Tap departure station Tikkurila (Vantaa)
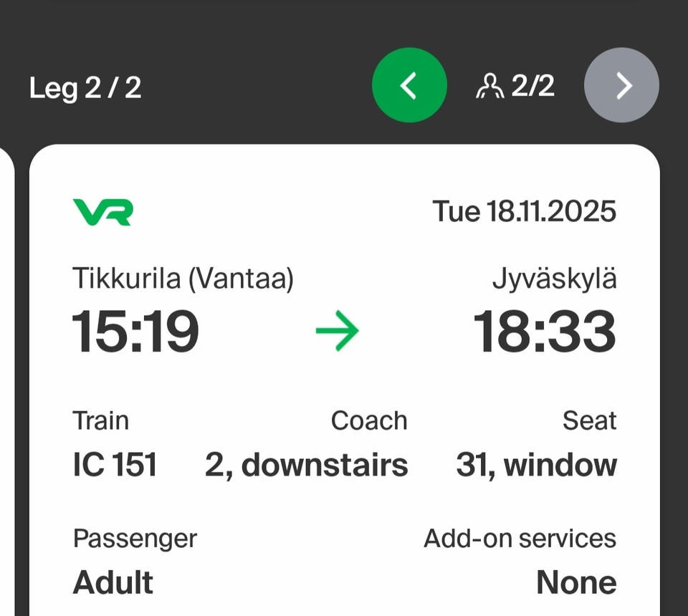Image resolution: width=688 pixels, height=616 pixels. click(x=183, y=279)
